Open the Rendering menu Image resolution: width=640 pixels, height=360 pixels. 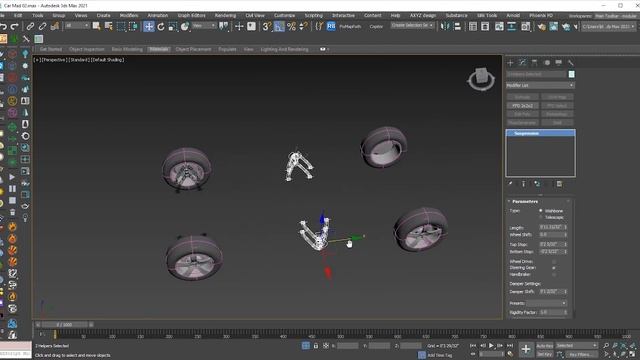(225, 16)
